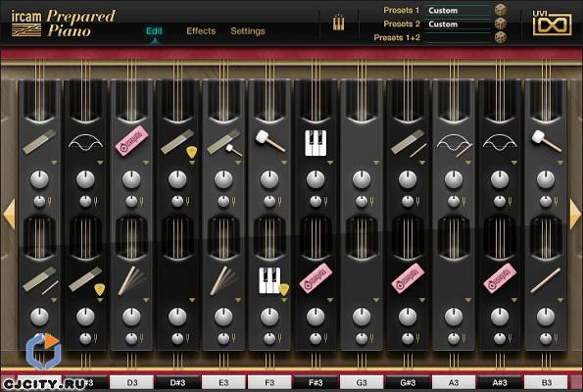Randomize Presets 1+2 with its dice icon
Image resolution: width=583 pixels, height=392 pixels.
click(x=501, y=37)
